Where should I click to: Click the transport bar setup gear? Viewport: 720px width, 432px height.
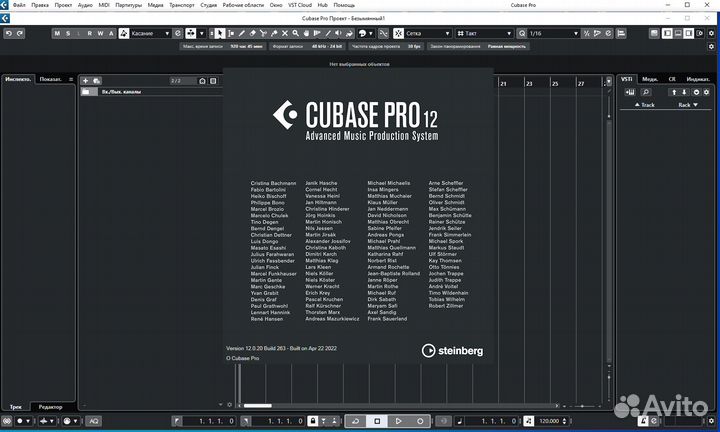[711, 421]
